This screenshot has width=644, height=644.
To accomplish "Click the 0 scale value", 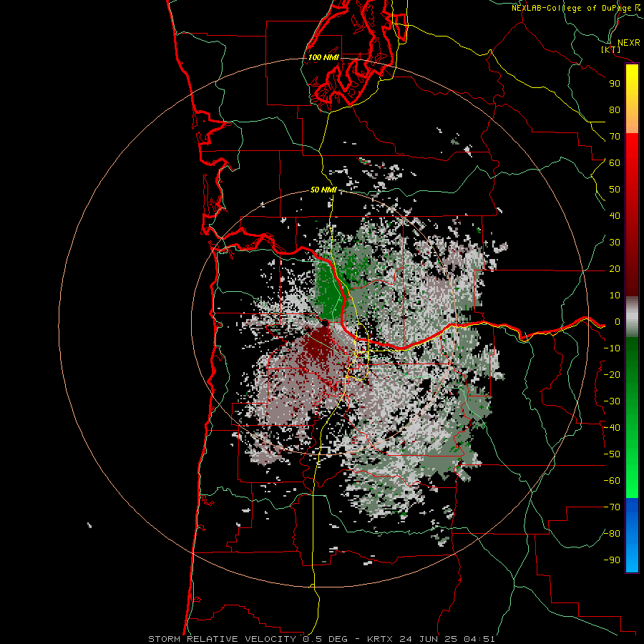I will [x=618, y=322].
